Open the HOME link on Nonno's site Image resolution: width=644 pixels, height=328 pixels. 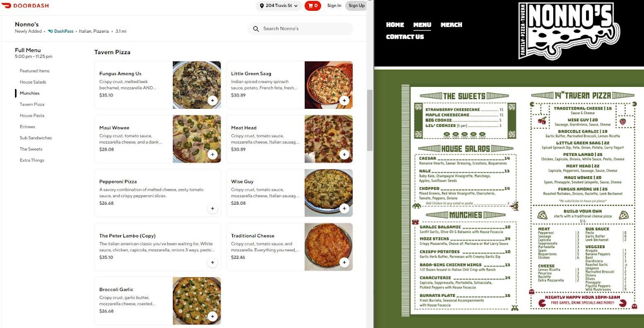pos(395,25)
